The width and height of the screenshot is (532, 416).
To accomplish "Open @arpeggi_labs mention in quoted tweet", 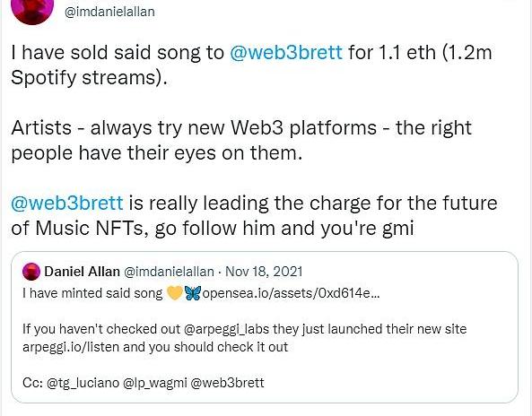I will (226, 329).
